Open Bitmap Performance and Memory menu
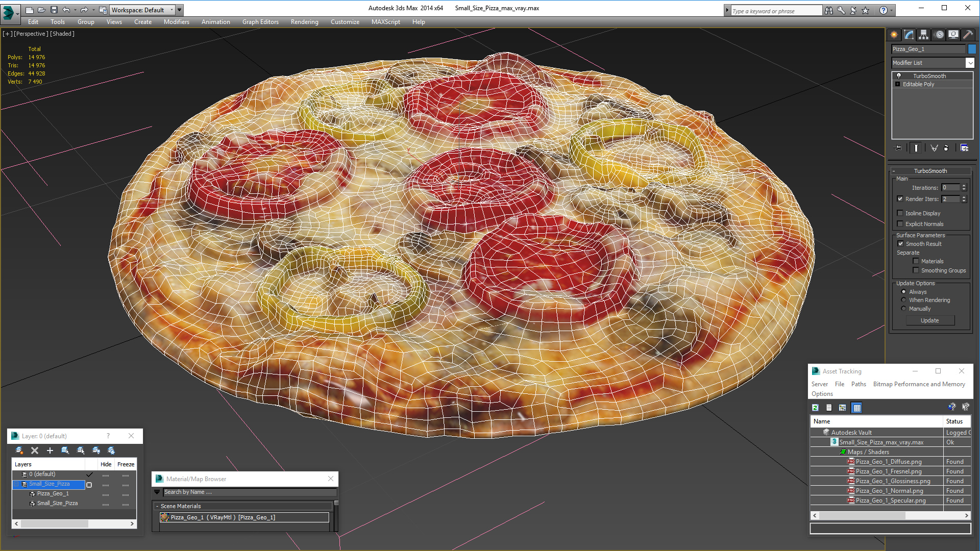 (919, 384)
